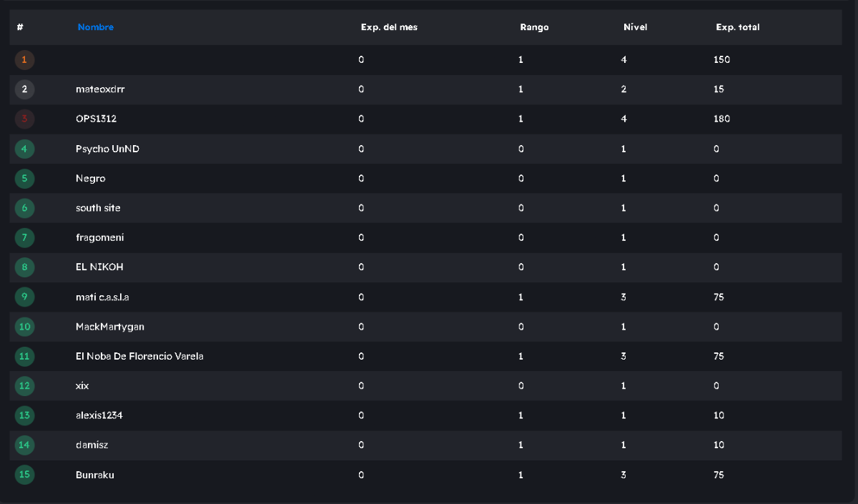Click the green rank 10 badge
This screenshot has height=504, width=858.
pyautogui.click(x=24, y=327)
